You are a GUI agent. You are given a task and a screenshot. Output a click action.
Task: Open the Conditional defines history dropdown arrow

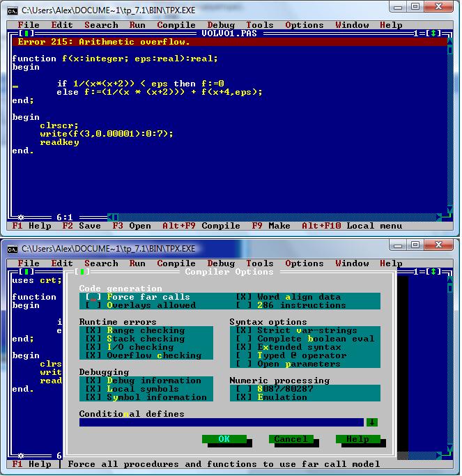pyautogui.click(x=371, y=422)
